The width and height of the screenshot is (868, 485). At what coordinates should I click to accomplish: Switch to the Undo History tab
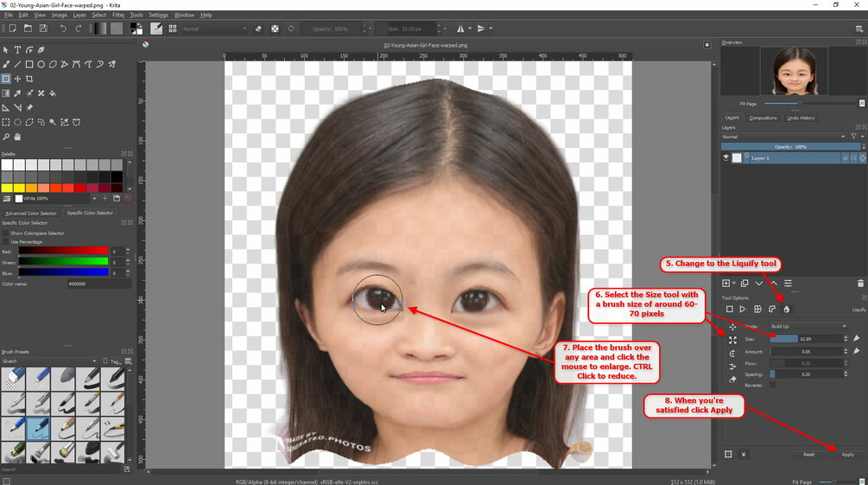coord(801,118)
